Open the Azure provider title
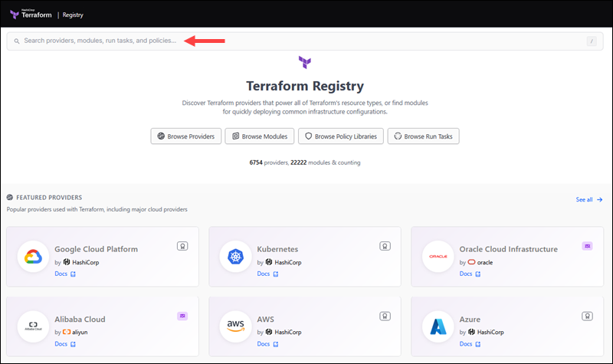Screen dimensions: 613x364 point(470,319)
